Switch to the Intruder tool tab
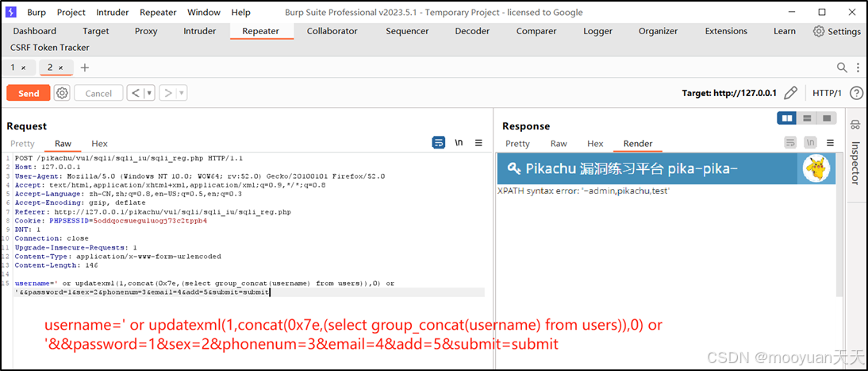Image resolution: width=868 pixels, height=371 pixels. (x=200, y=31)
